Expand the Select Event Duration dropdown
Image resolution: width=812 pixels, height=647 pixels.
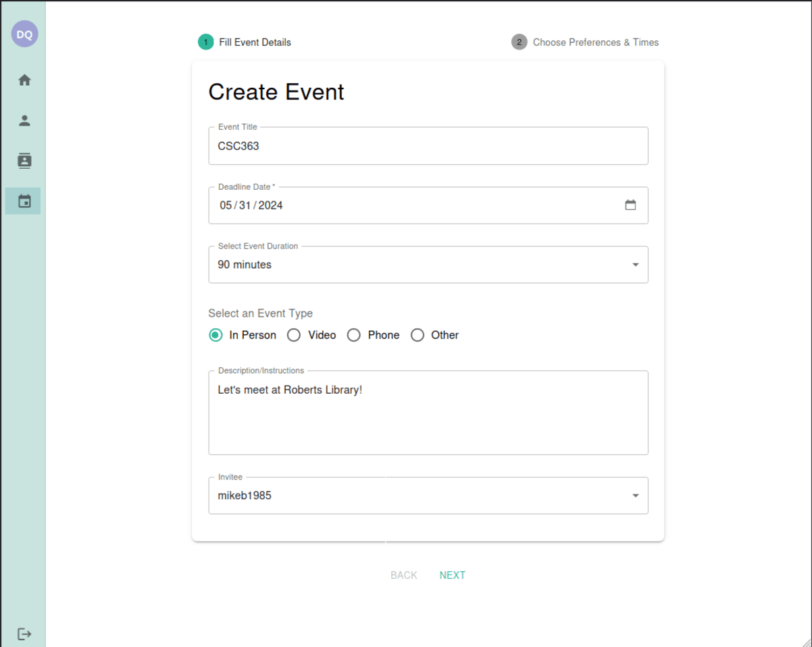point(428,265)
